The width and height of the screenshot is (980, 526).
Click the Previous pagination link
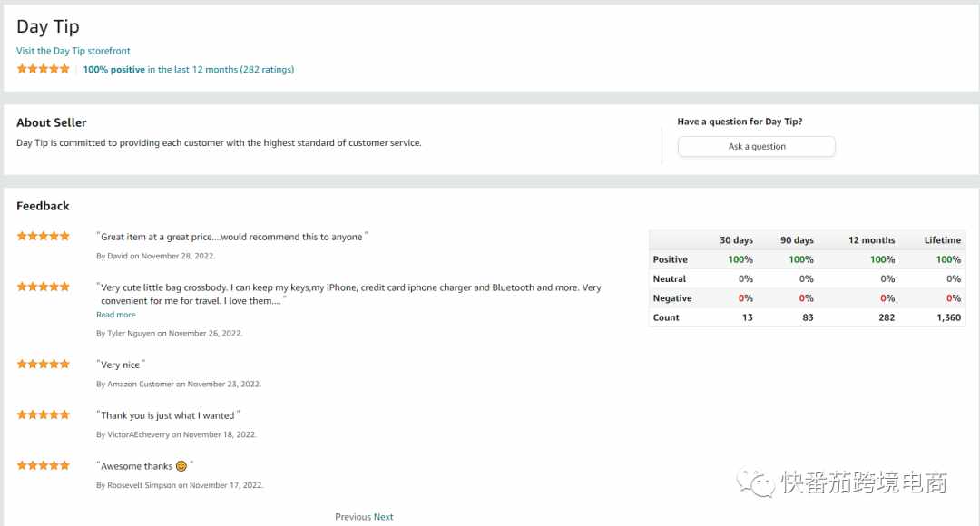pos(352,517)
